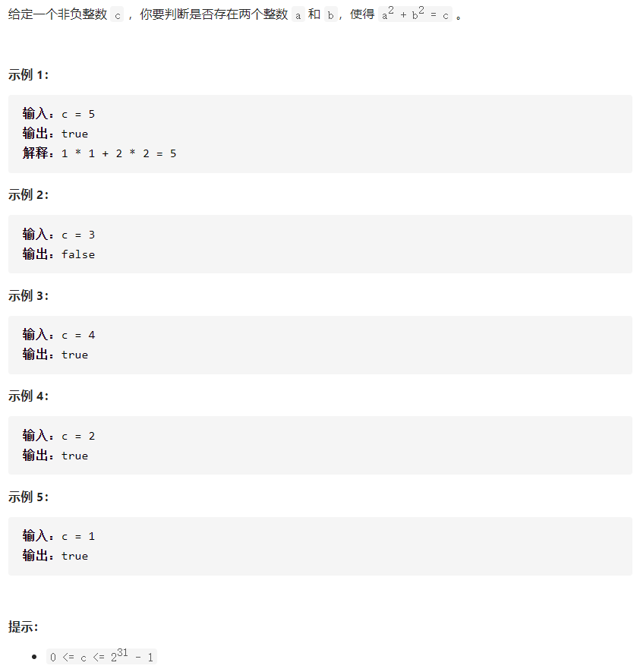This screenshot has width=637, height=672.
Task: Click the inline code "b" in the description
Action: (330, 16)
